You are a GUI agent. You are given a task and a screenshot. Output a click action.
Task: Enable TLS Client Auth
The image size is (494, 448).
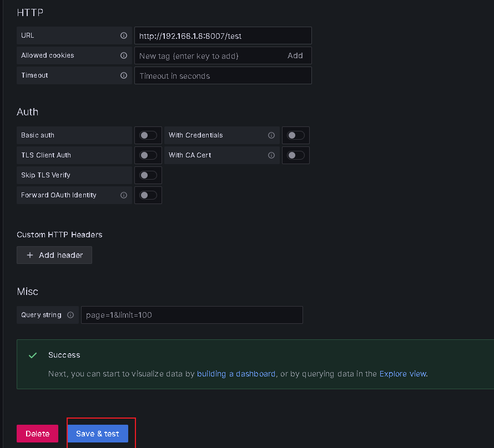(x=148, y=155)
